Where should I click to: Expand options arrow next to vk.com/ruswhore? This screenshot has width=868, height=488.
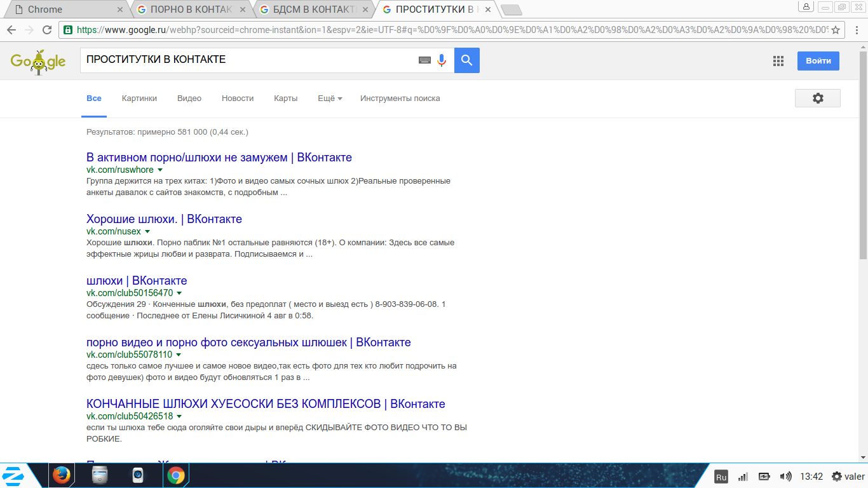tap(160, 170)
